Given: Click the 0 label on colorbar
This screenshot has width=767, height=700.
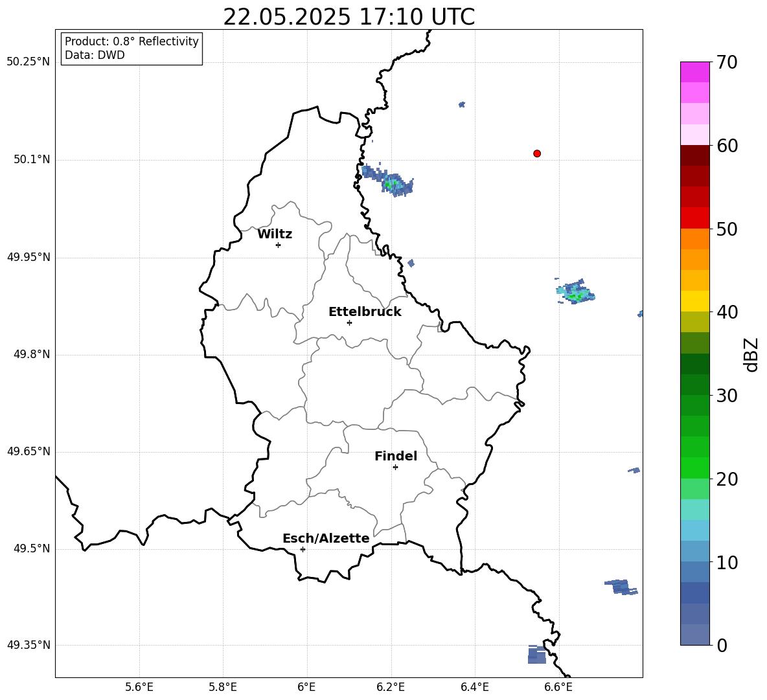Looking at the screenshot, I should point(722,646).
